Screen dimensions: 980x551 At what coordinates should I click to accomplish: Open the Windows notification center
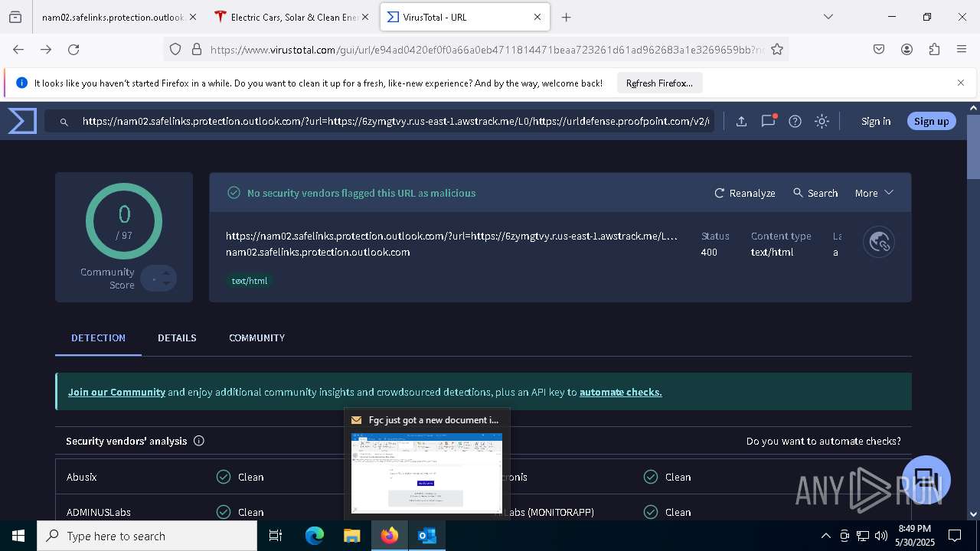pos(955,536)
